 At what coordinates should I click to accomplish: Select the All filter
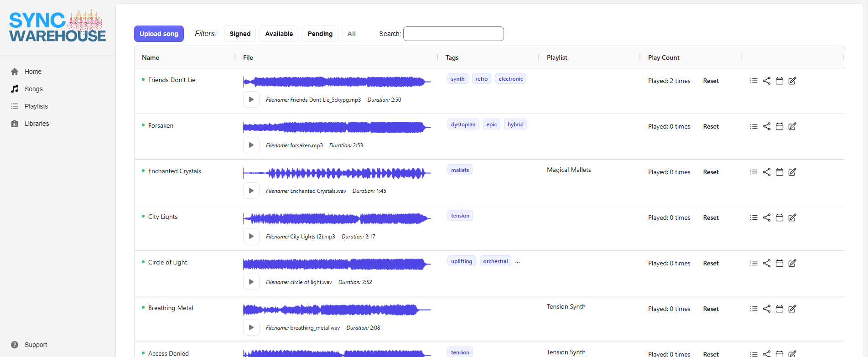[x=352, y=34]
